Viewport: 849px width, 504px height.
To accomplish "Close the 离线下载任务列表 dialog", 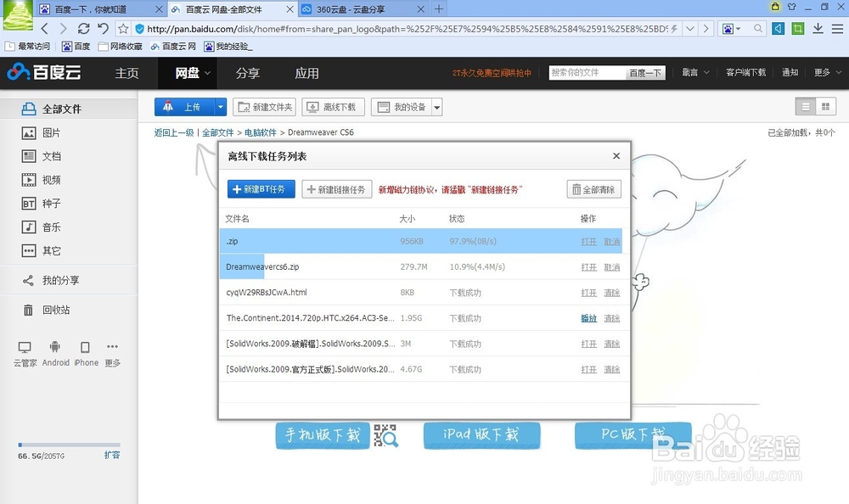I will [x=616, y=156].
